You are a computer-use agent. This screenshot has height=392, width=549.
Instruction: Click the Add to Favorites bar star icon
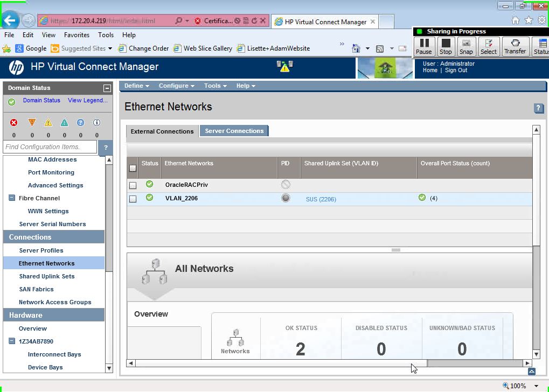coord(6,48)
